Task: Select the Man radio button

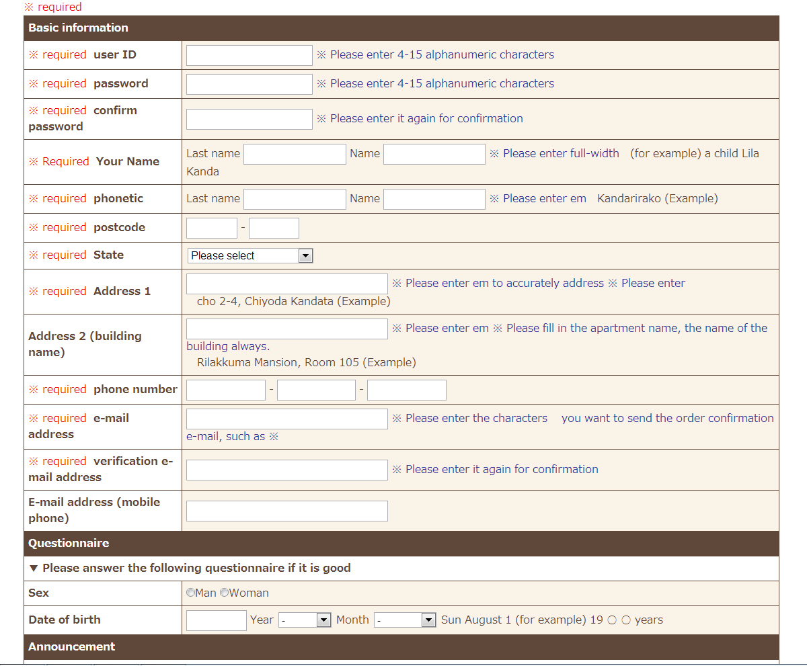Action: tap(190, 593)
